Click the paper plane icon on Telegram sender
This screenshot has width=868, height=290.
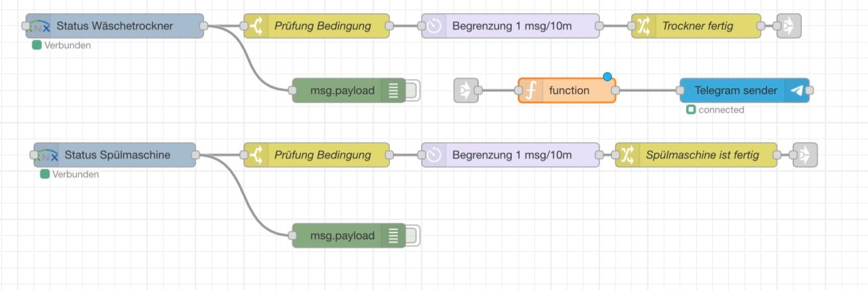pyautogui.click(x=796, y=90)
